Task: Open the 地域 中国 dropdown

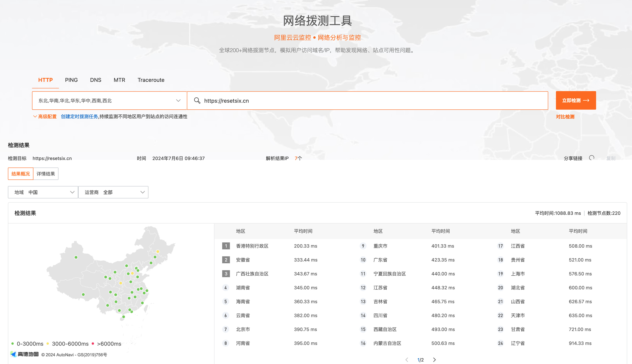Action: 43,192
